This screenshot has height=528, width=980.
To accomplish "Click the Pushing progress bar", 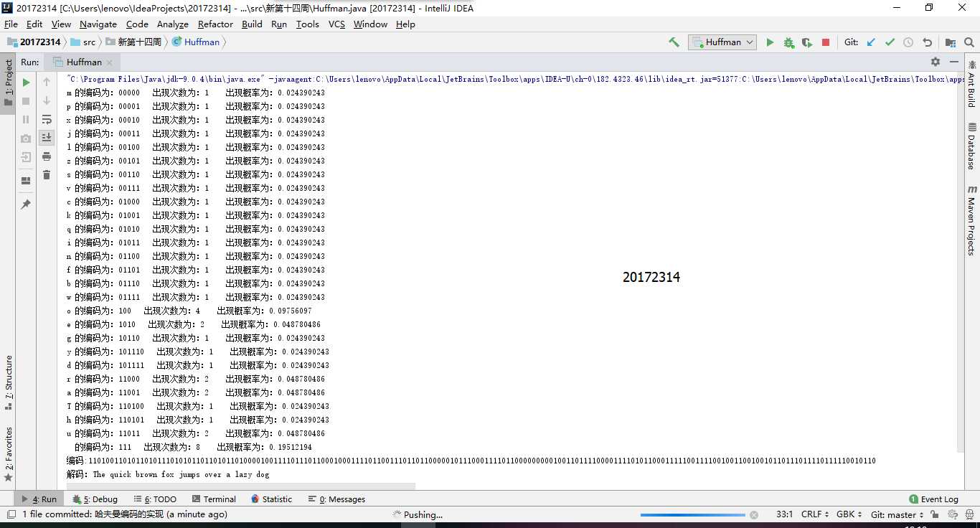I will pos(694,514).
